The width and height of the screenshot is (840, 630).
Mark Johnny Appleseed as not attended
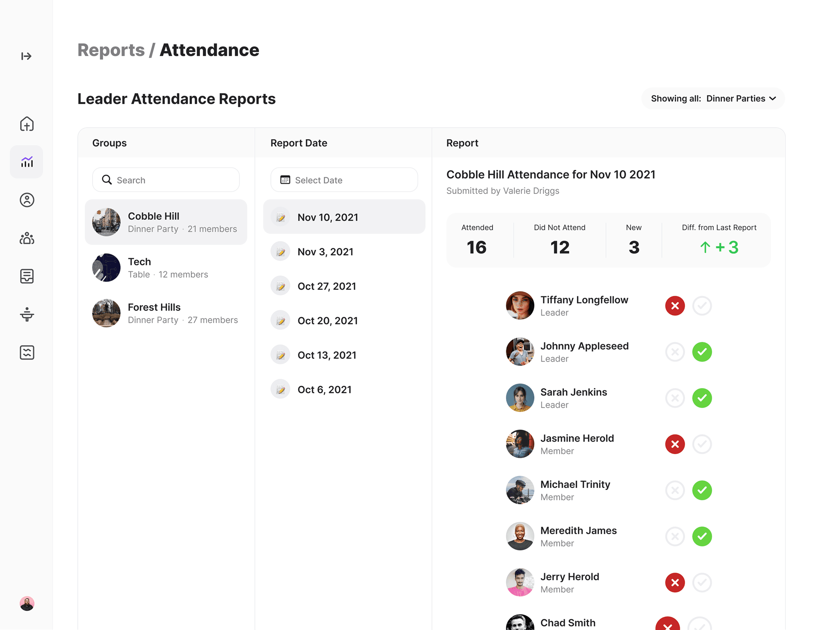675,352
